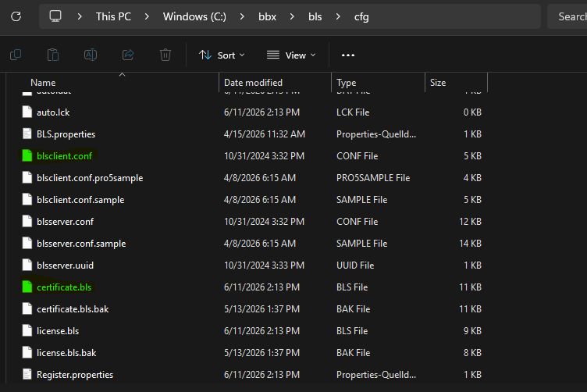
Task: Select the Register.properties file name
Action: (x=75, y=375)
